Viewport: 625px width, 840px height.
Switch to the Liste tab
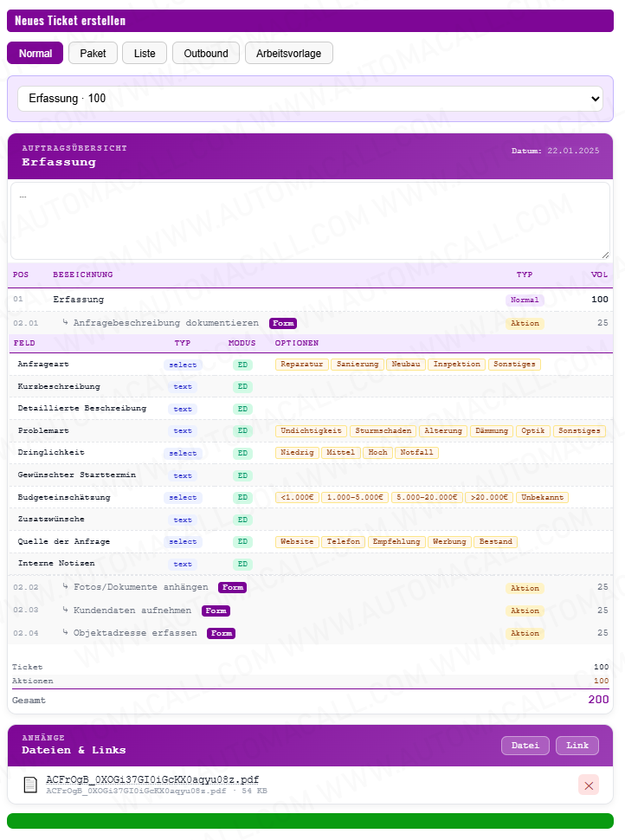point(145,53)
